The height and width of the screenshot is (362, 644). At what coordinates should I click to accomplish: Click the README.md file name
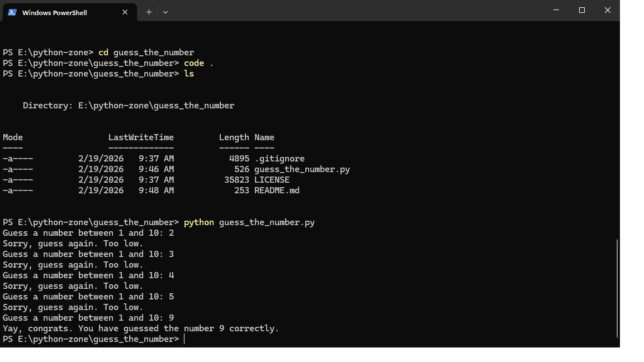pos(277,190)
